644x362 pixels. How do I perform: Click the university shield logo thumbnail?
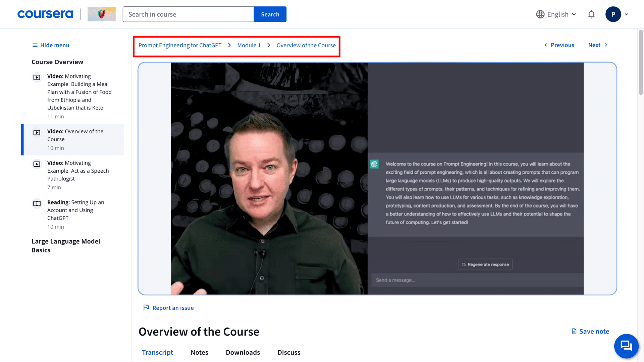101,14
